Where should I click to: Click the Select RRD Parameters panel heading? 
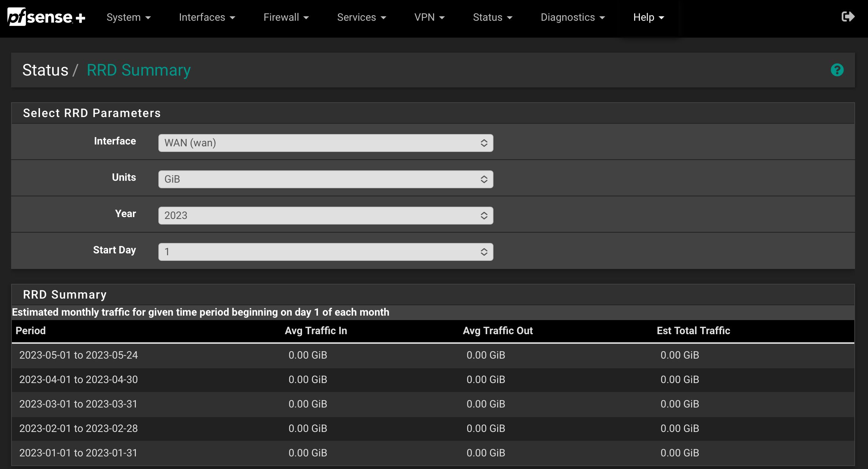[x=91, y=113]
